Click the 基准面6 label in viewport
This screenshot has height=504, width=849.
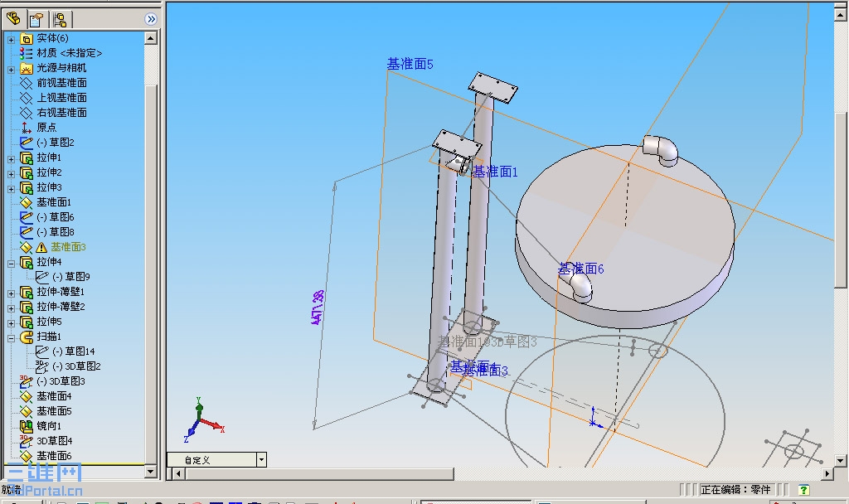(x=581, y=268)
